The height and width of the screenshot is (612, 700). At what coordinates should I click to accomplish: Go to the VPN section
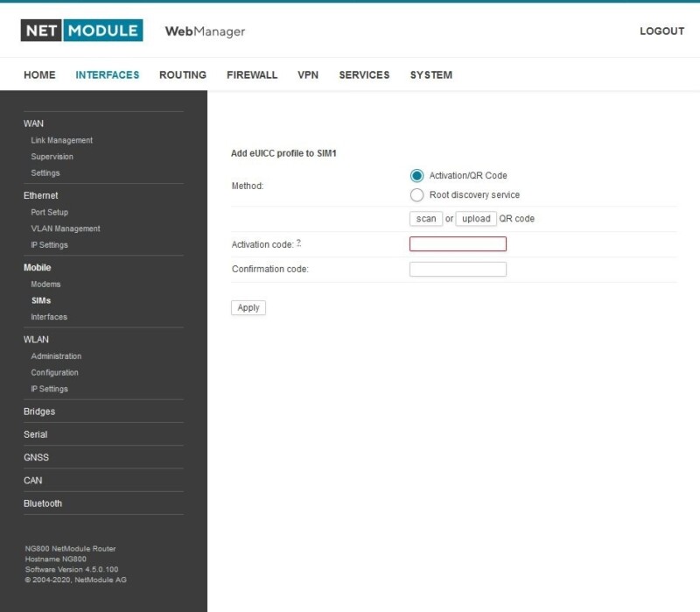pos(307,74)
